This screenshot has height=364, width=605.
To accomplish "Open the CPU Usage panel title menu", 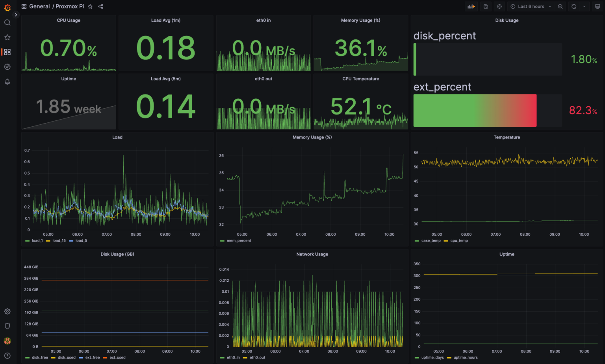I will 69,20.
